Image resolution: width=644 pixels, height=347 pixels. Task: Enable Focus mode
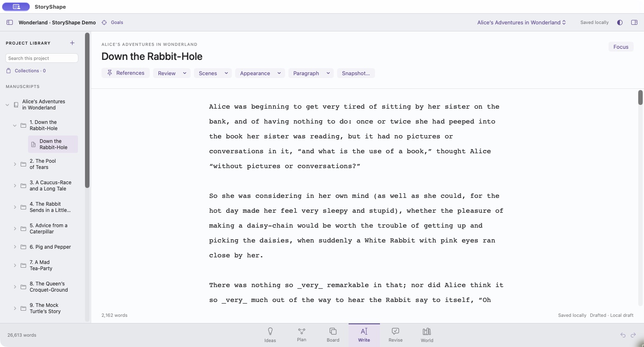point(621,47)
